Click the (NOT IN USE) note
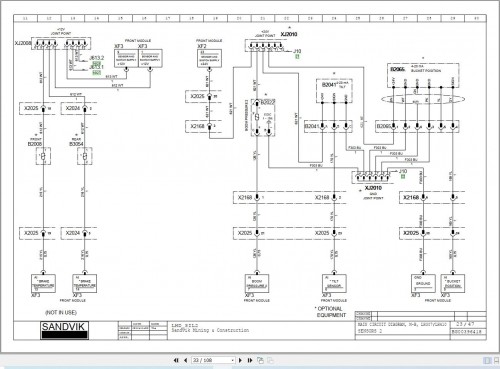 point(61,312)
